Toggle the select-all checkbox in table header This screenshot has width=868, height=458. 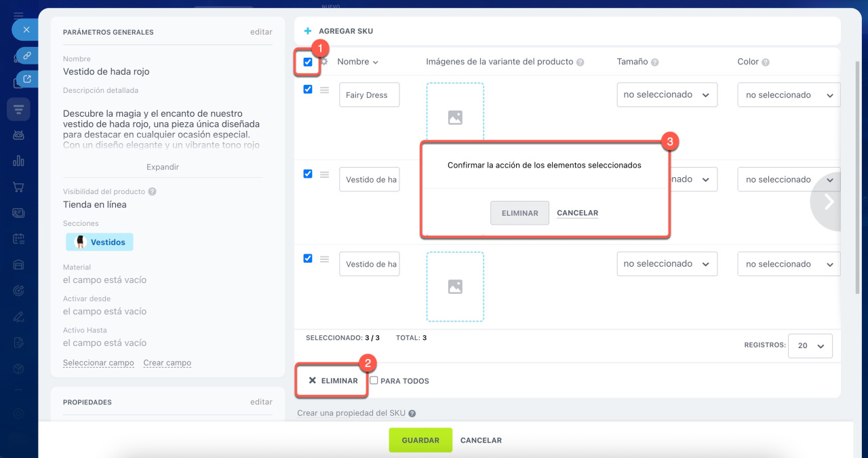tap(308, 62)
